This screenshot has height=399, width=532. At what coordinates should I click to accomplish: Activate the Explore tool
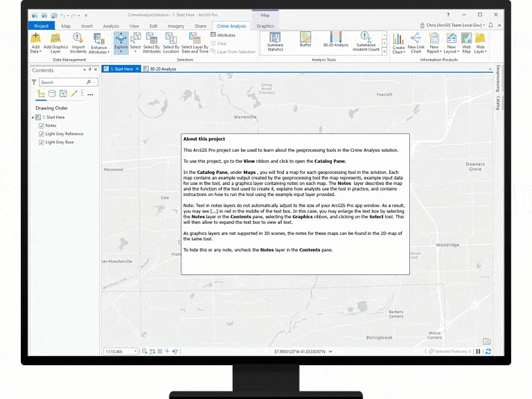coord(121,43)
